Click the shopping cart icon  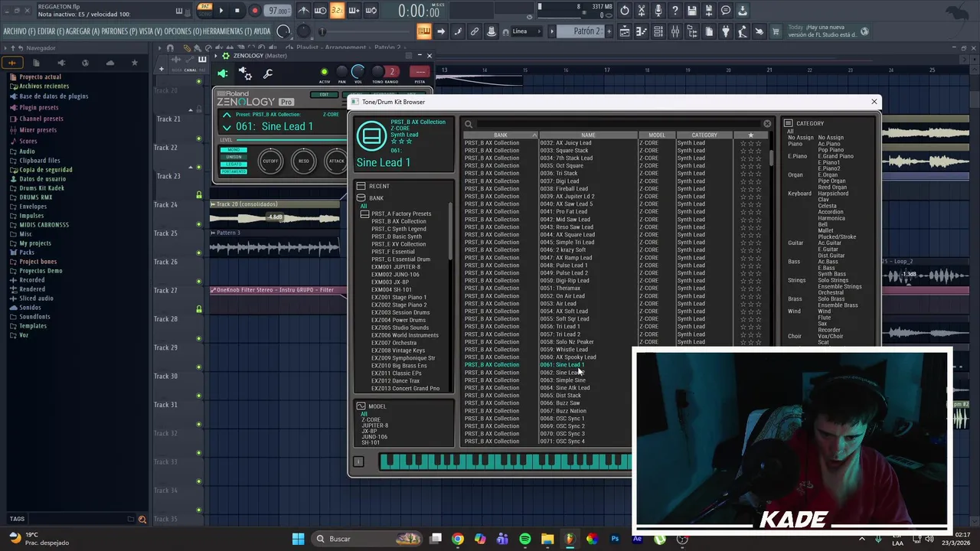[776, 31]
